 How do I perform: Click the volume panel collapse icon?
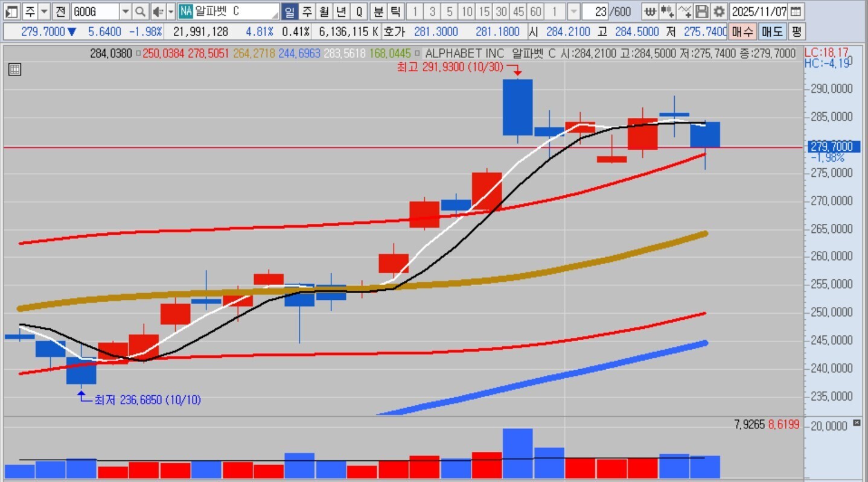(x=857, y=423)
